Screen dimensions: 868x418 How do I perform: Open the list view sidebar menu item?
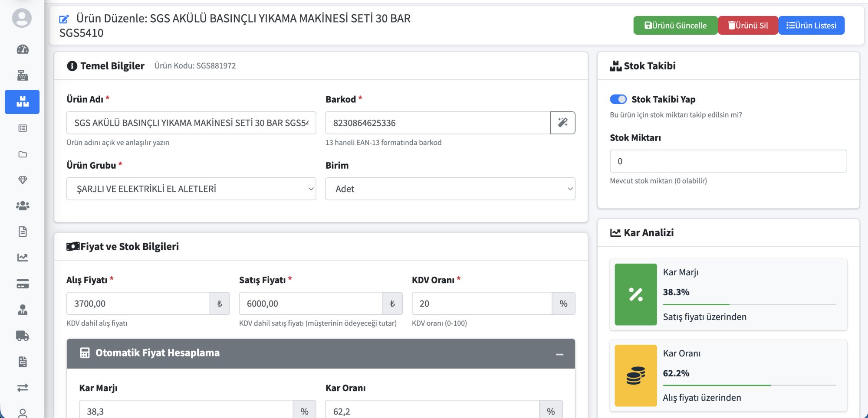(23, 128)
